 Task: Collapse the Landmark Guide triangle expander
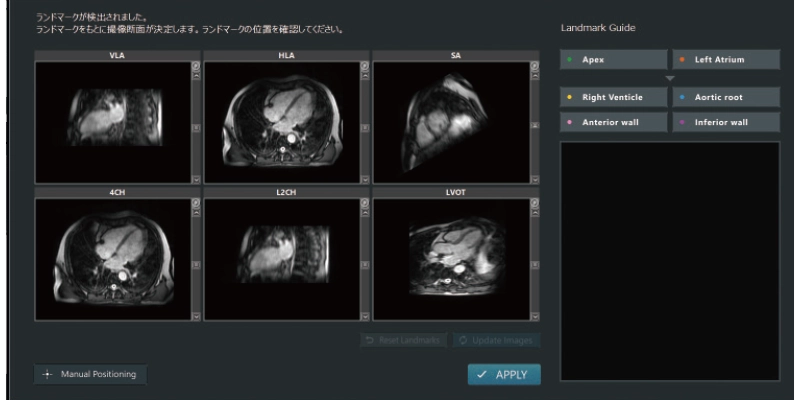tap(670, 78)
